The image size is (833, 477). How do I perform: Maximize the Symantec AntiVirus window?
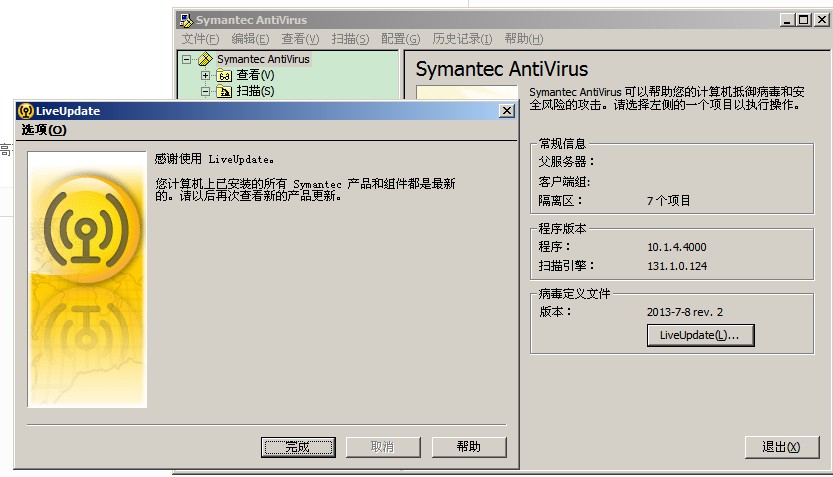(804, 20)
